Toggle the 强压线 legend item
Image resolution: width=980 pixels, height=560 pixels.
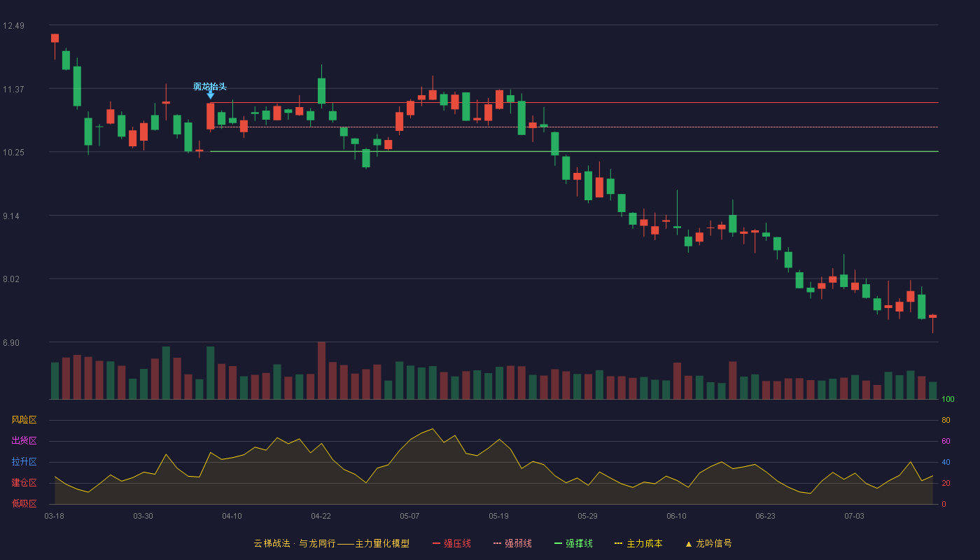click(451, 543)
